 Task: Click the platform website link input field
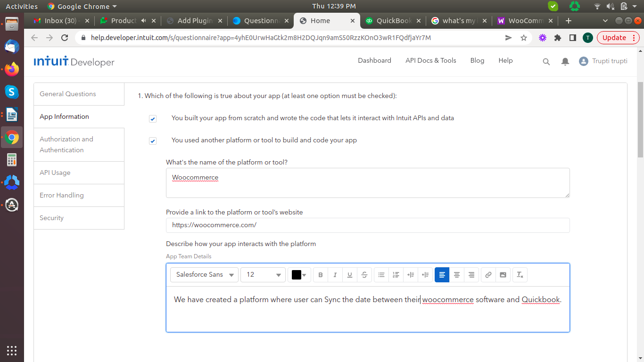point(368,225)
